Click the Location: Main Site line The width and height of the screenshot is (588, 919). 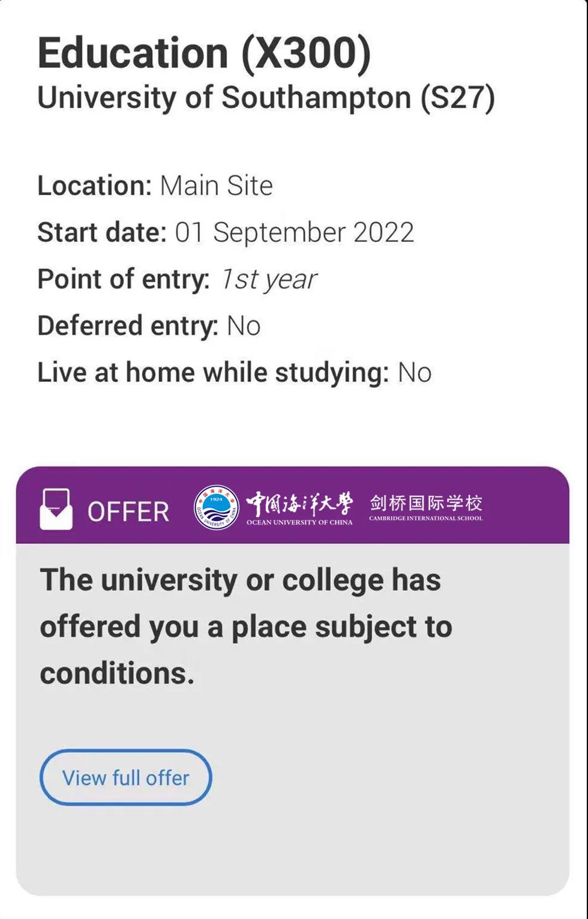tap(155, 185)
